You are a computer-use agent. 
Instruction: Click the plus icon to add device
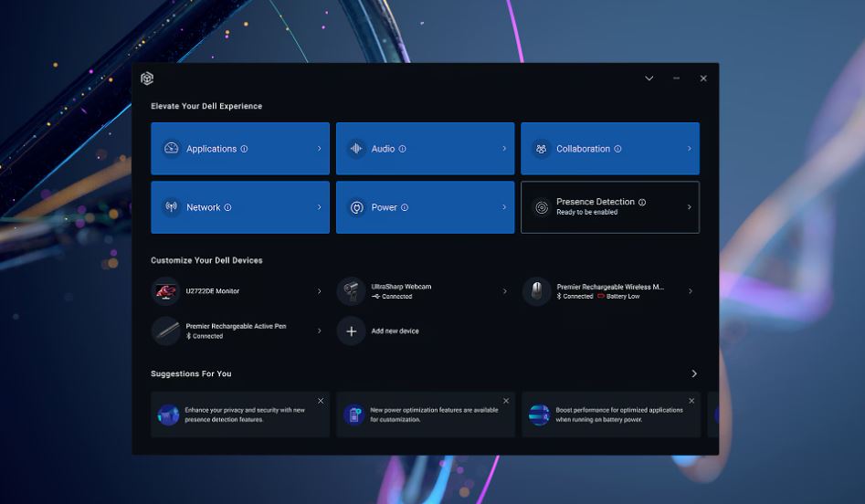(351, 331)
